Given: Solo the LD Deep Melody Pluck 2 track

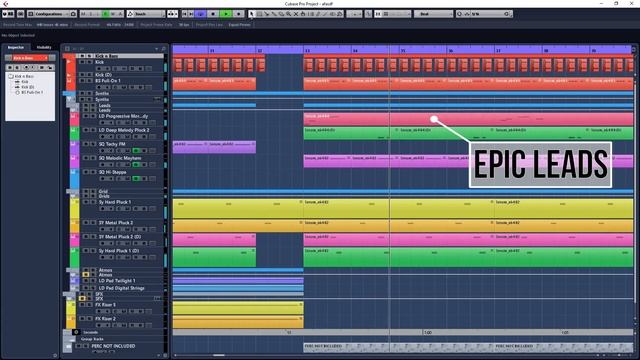Looking at the screenshot, I should [x=93, y=130].
